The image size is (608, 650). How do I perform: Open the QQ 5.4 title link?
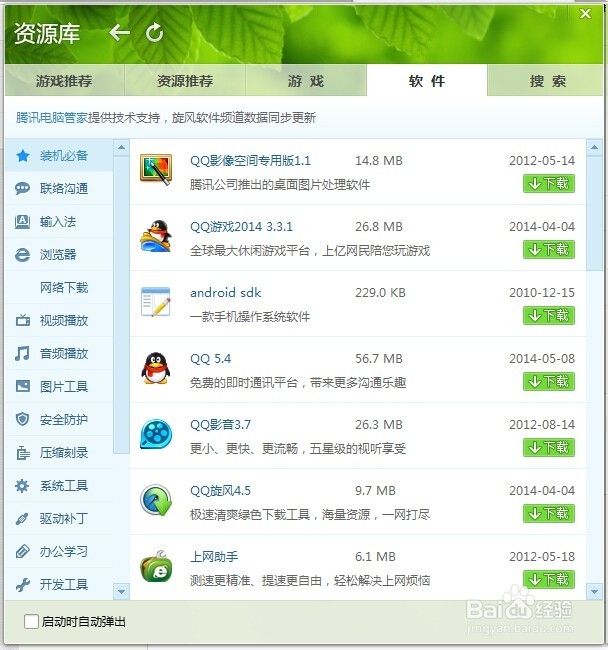coord(211,359)
